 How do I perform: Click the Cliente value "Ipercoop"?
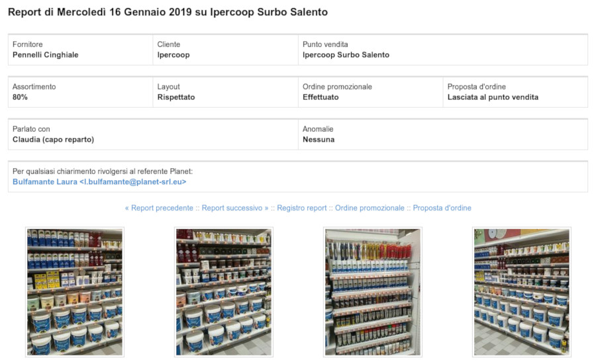[x=174, y=55]
